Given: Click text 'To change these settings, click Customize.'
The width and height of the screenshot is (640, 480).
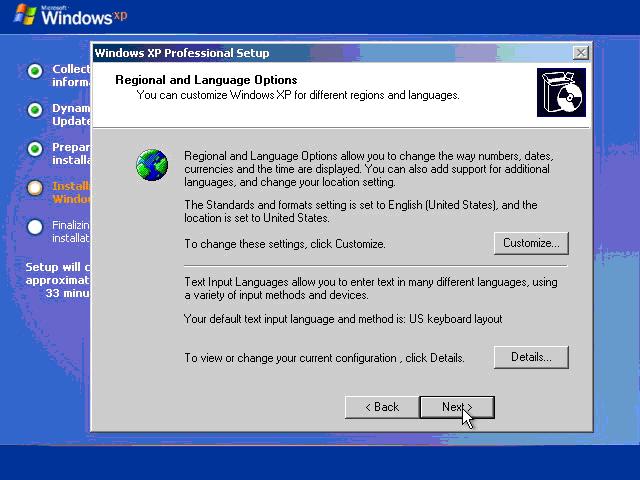Looking at the screenshot, I should pos(284,244).
